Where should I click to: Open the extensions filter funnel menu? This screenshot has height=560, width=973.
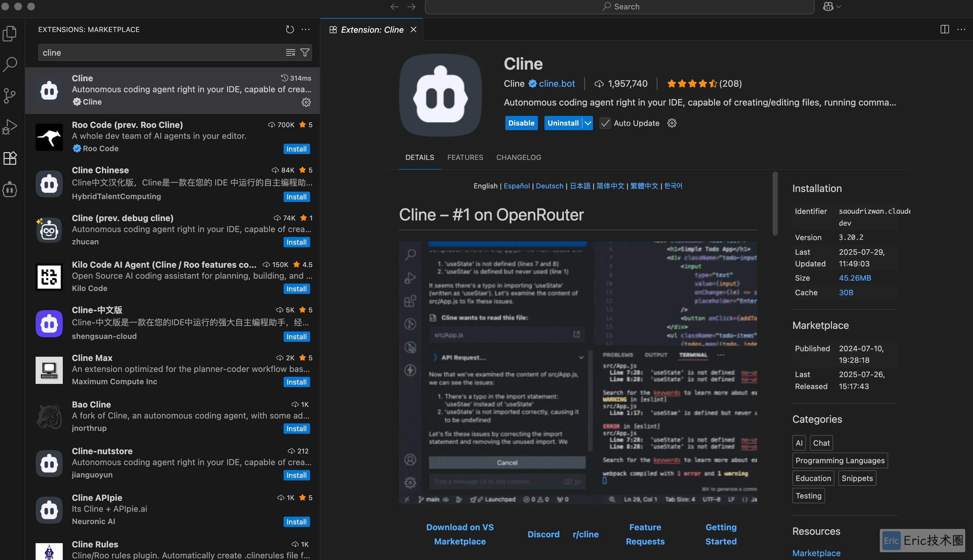pyautogui.click(x=305, y=53)
